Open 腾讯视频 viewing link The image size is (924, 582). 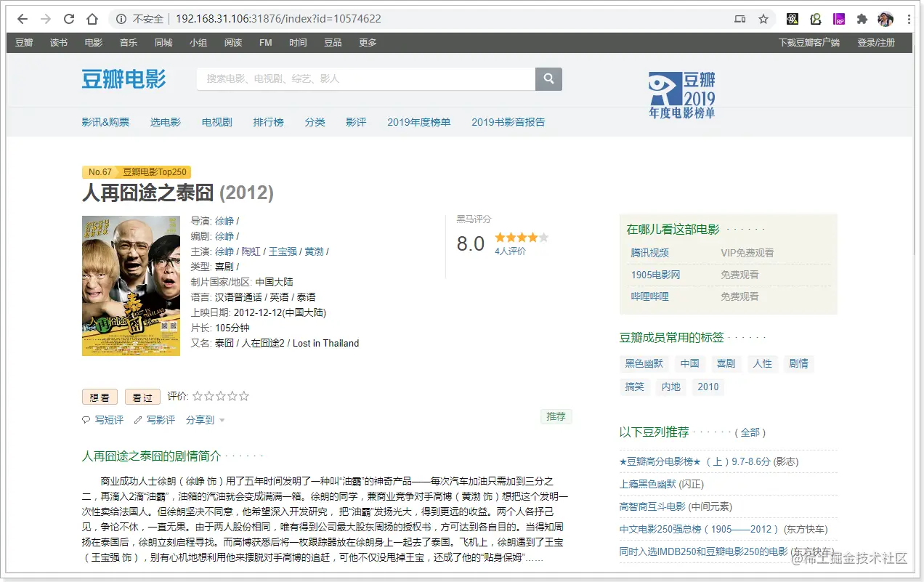coord(649,253)
